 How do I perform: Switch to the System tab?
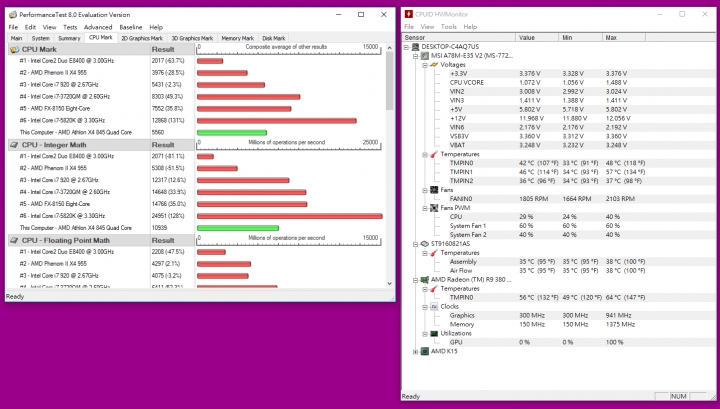coord(40,38)
